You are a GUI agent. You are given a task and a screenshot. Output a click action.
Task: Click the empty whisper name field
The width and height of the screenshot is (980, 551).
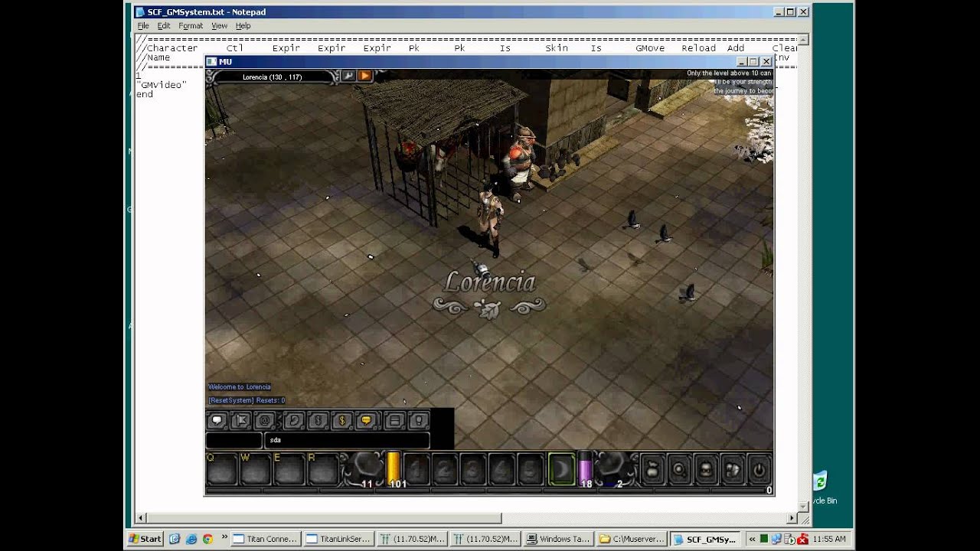[x=234, y=440]
